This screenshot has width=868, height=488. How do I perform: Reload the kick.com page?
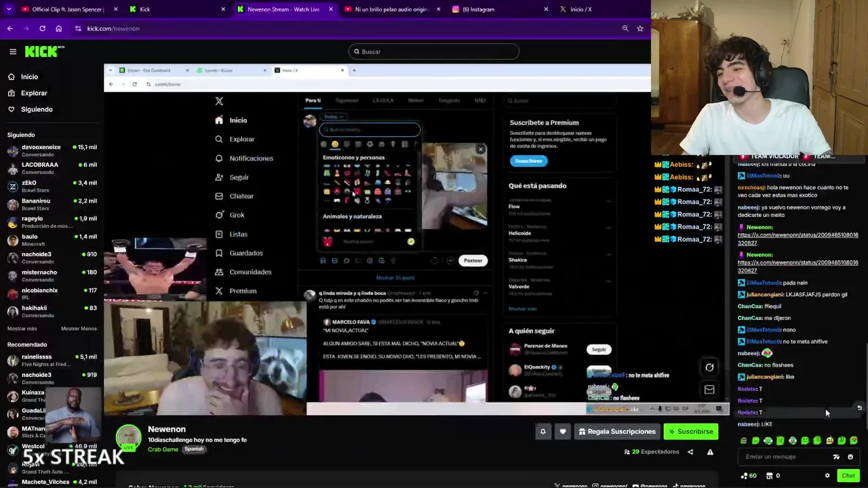[42, 28]
